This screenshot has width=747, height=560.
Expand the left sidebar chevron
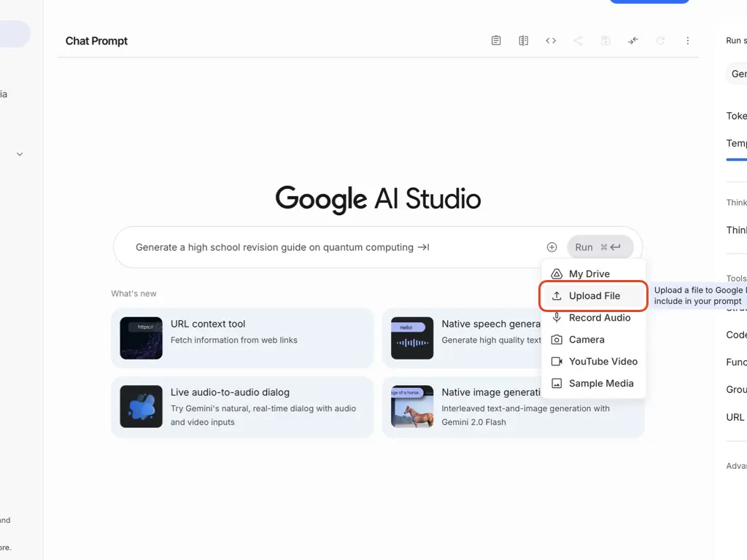pyautogui.click(x=20, y=154)
